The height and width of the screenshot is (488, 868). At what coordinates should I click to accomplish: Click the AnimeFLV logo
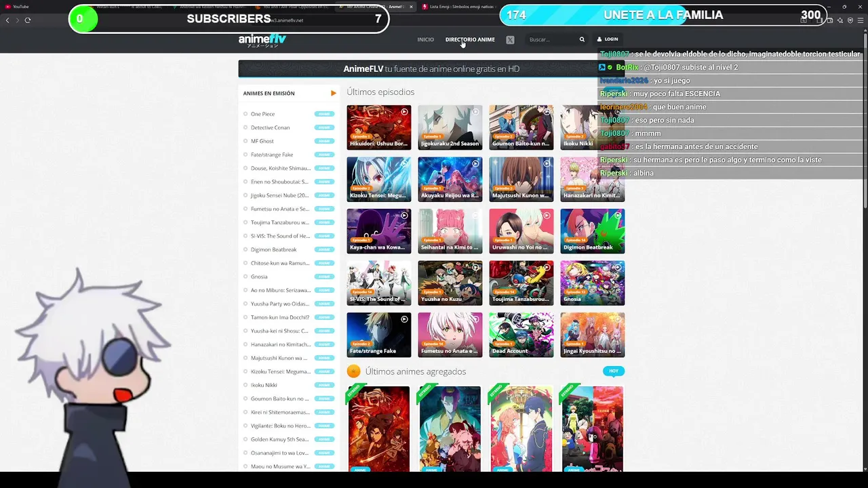[x=262, y=40]
